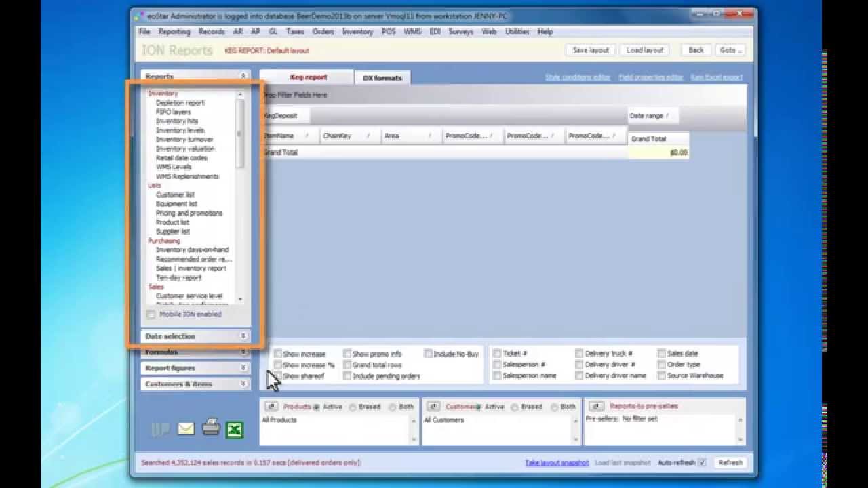Select the Erased radio for Products
This screenshot has width=868, height=488.
coord(353,407)
